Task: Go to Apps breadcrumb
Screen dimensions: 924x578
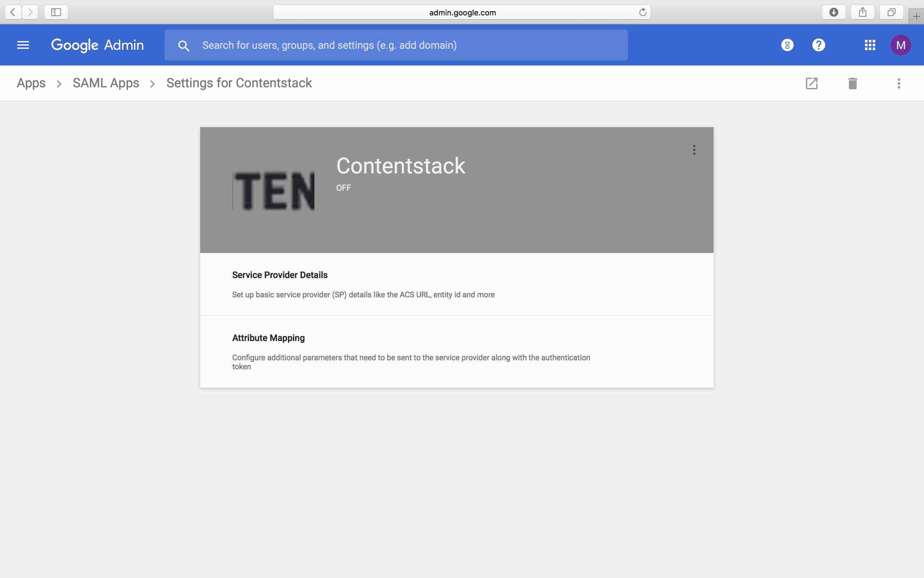Action: tap(31, 83)
